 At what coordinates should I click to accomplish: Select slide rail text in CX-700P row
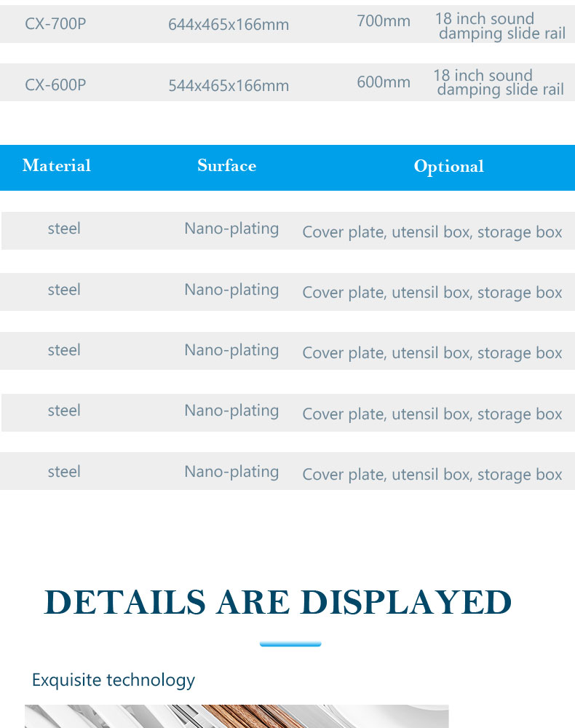click(x=501, y=26)
